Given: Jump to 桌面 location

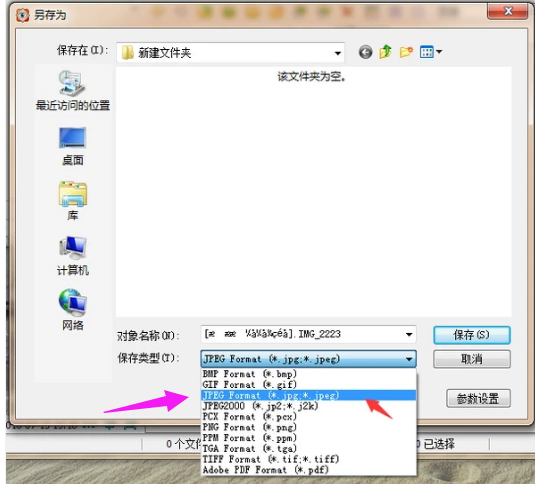Looking at the screenshot, I should (x=73, y=146).
